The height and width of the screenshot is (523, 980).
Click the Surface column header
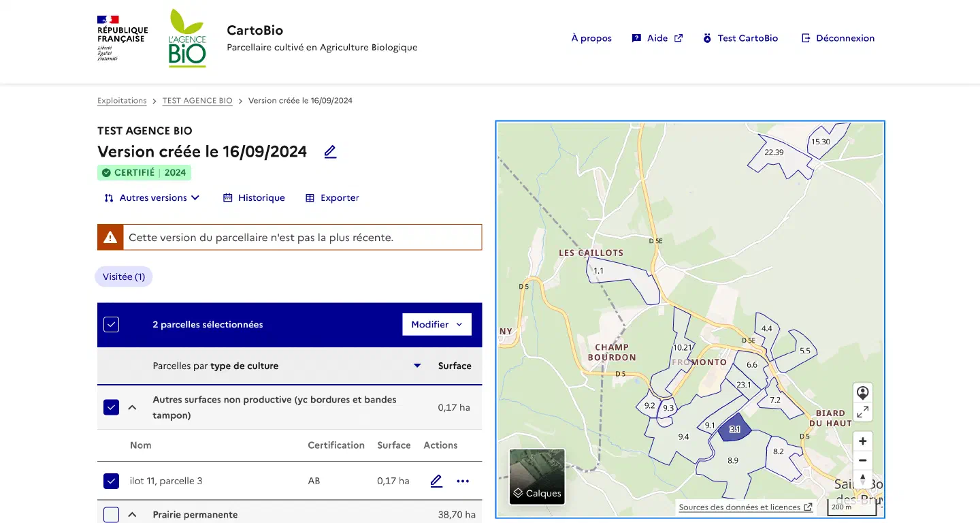[455, 366]
